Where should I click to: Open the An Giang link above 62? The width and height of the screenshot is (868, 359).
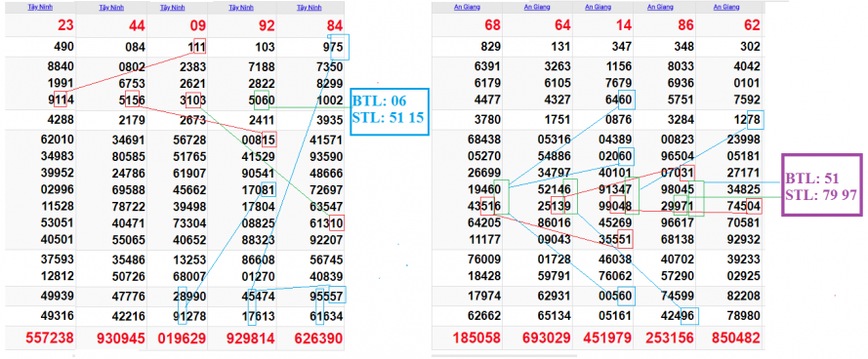tap(726, 7)
